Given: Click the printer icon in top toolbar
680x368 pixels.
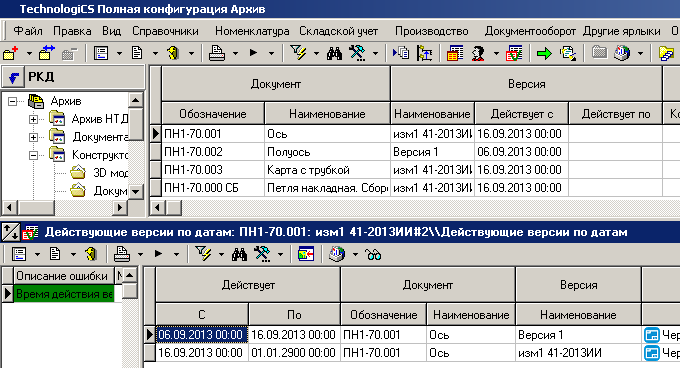Looking at the screenshot, I should pos(217,53).
